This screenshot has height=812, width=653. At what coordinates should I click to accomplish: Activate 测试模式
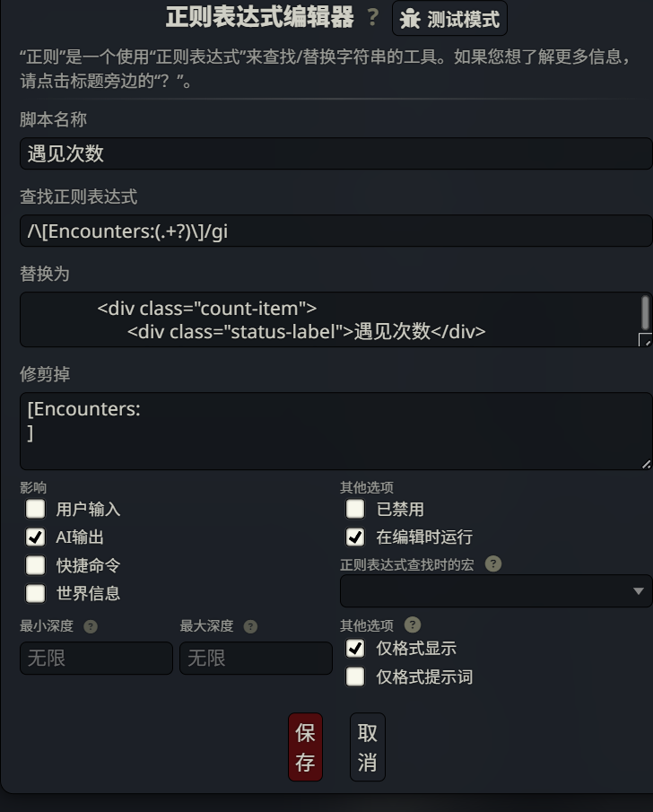[x=448, y=18]
